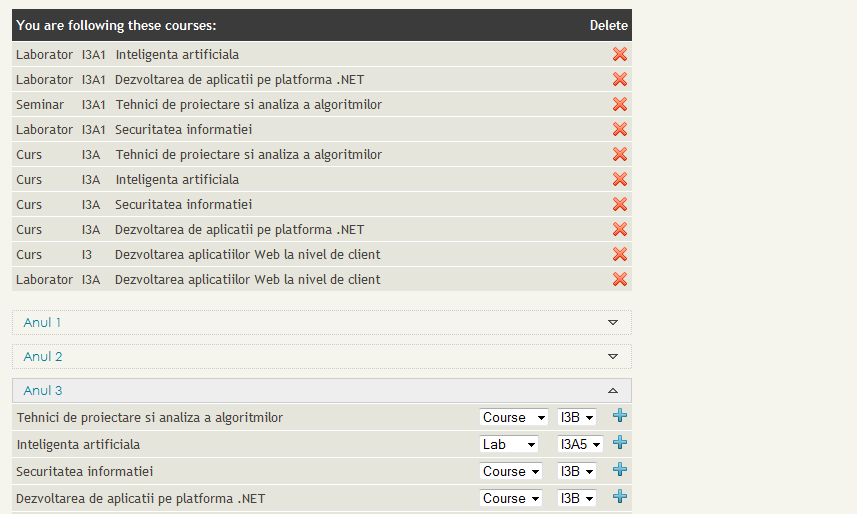Delete Laborator I3A Dezvoltarea aplicatiilor Web
This screenshot has height=514, width=857.
pos(620,279)
